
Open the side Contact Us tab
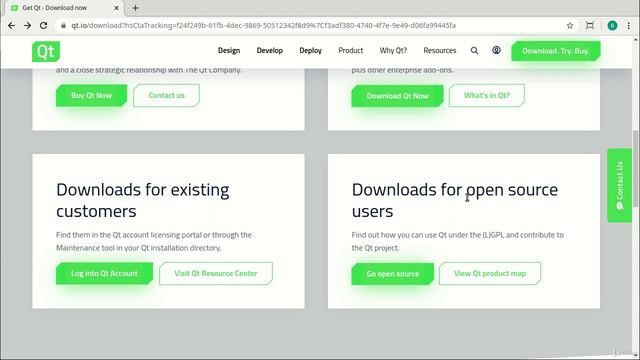[620, 185]
